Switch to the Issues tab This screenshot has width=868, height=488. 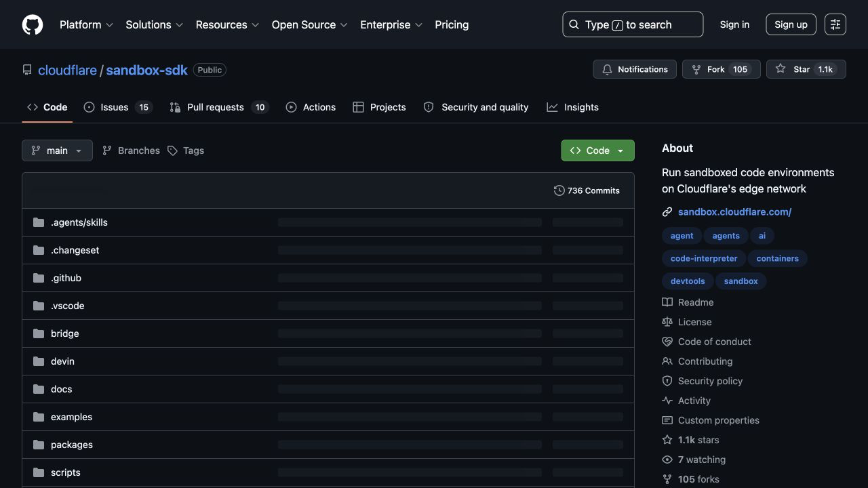[x=118, y=107]
